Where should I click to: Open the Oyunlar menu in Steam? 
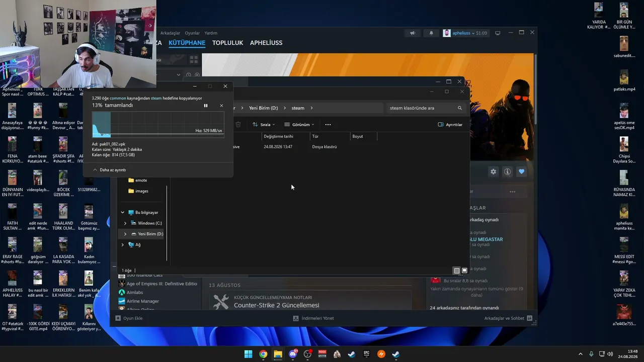[x=192, y=33]
